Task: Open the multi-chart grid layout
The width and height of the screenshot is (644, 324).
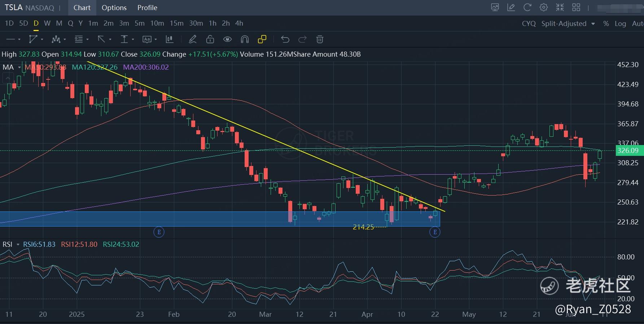Action: (576, 8)
